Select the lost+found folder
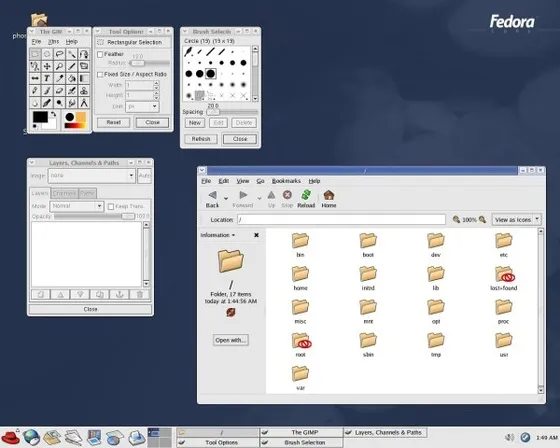560x448 pixels. (x=504, y=278)
